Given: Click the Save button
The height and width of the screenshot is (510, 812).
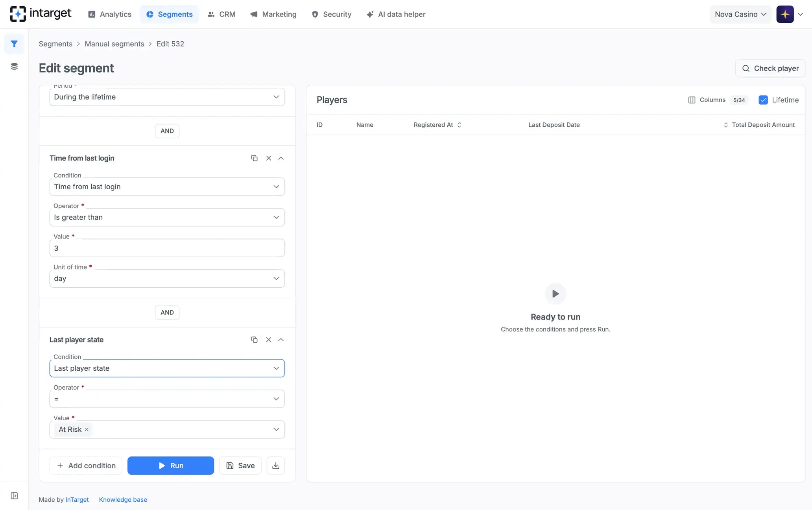Looking at the screenshot, I should [240, 466].
